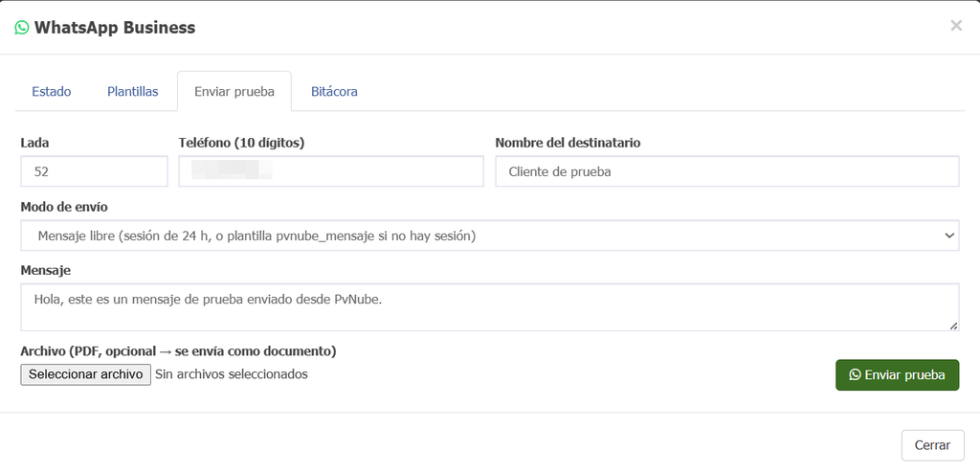Focus the Lada field containing 52

[95, 171]
